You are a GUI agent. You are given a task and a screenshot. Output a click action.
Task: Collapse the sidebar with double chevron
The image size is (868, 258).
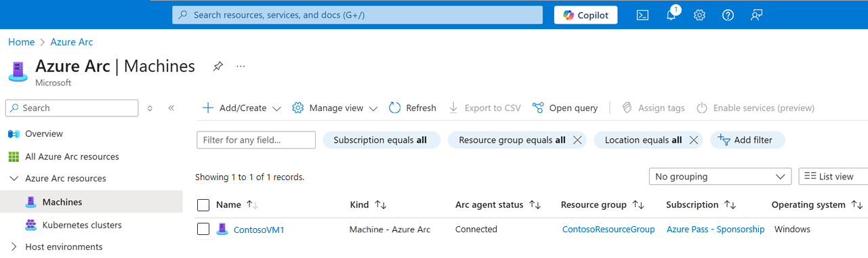point(171,108)
